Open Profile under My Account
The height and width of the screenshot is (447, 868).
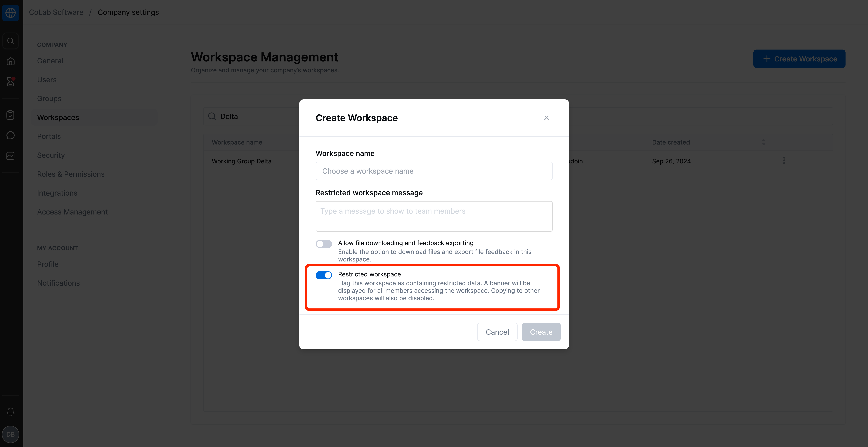[48, 264]
